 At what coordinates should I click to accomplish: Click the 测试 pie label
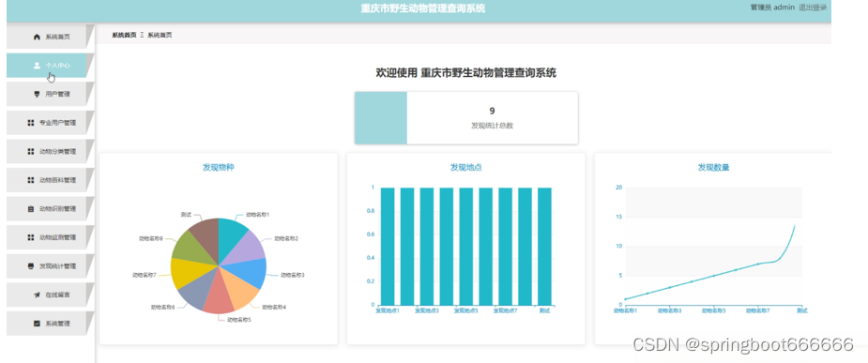click(x=187, y=214)
